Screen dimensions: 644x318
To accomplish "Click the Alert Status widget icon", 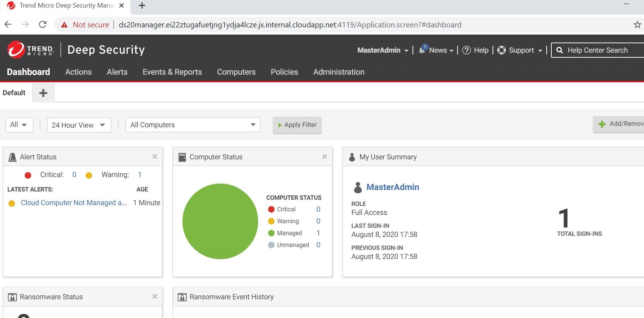I will [x=13, y=157].
